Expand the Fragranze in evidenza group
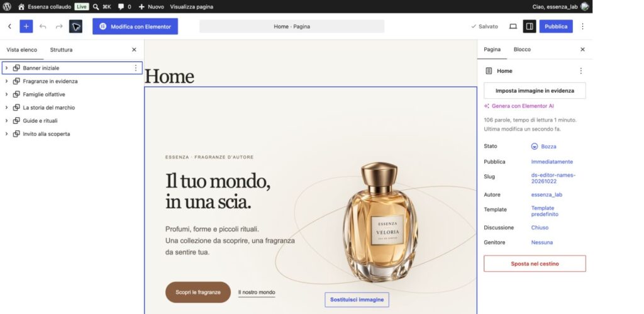 click(6, 81)
